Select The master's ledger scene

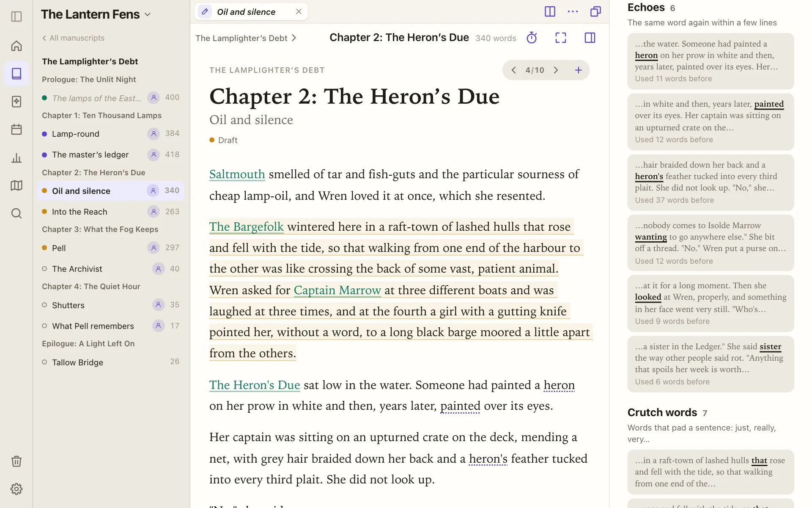coord(111,155)
